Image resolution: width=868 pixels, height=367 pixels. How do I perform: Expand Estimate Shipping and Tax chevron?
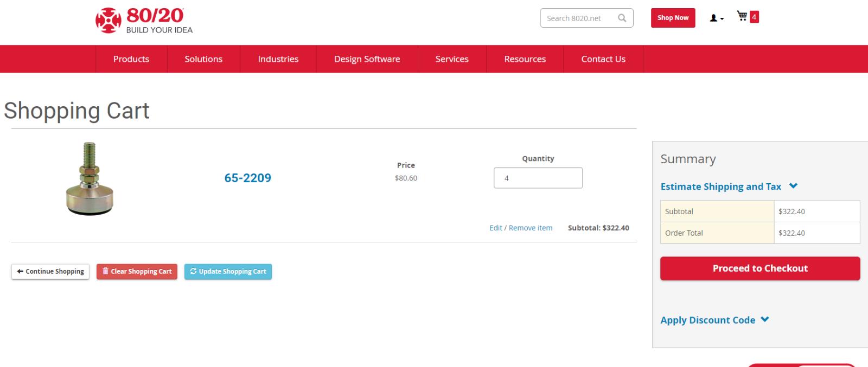click(793, 186)
